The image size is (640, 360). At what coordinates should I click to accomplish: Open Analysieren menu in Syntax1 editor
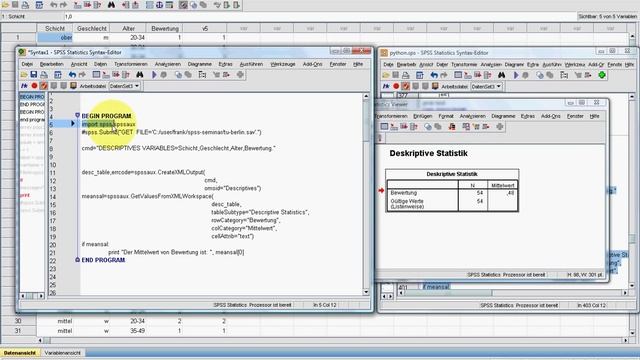(x=167, y=64)
